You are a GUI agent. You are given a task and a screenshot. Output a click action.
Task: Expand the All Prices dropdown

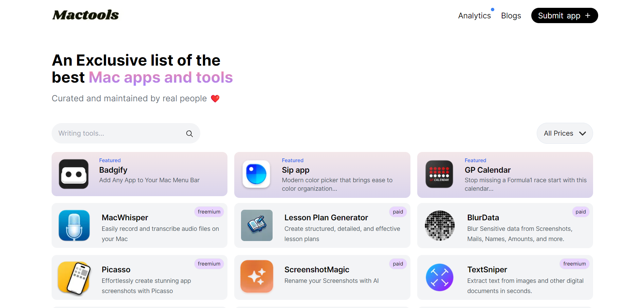click(x=565, y=133)
